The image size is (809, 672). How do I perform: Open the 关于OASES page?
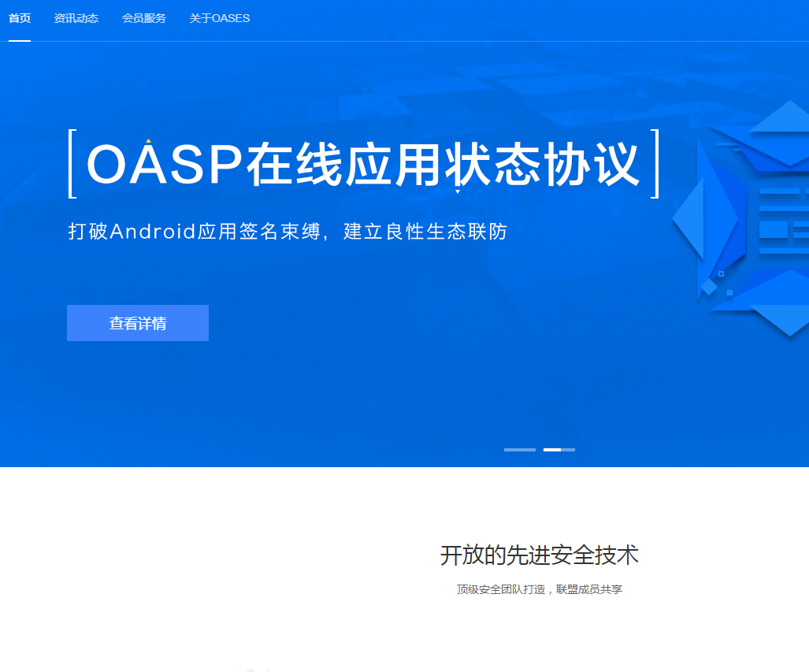coord(220,18)
